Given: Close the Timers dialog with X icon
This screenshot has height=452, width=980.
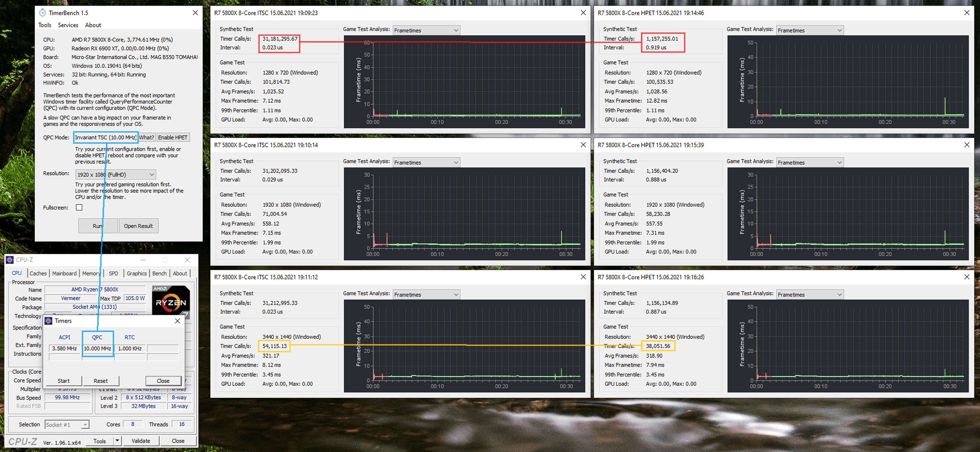Looking at the screenshot, I should 177,321.
